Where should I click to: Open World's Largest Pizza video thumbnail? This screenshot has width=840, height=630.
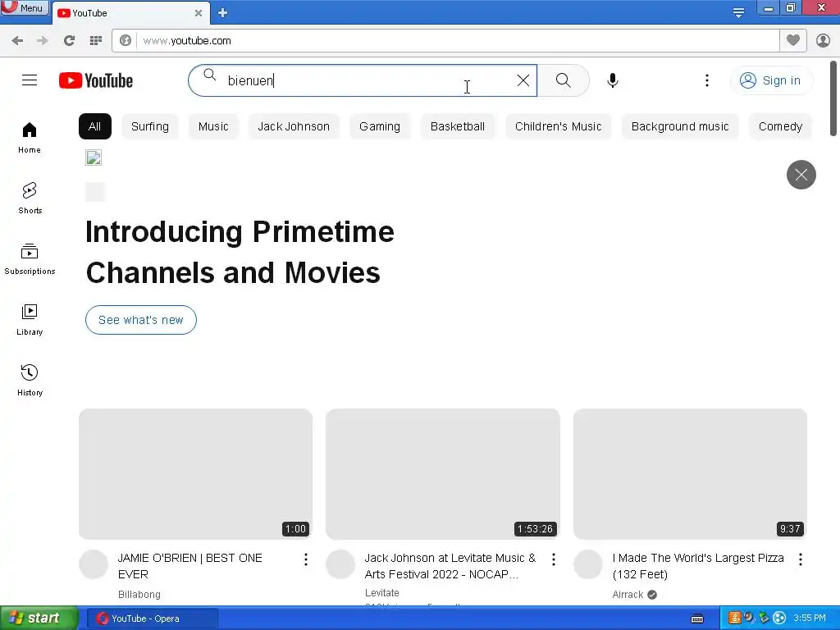point(690,474)
